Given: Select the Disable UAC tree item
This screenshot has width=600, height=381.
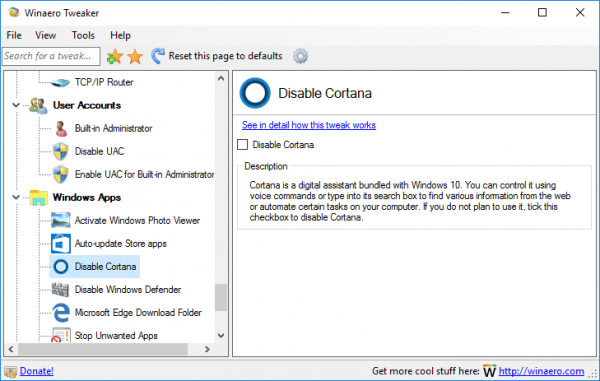Looking at the screenshot, I should click(99, 151).
